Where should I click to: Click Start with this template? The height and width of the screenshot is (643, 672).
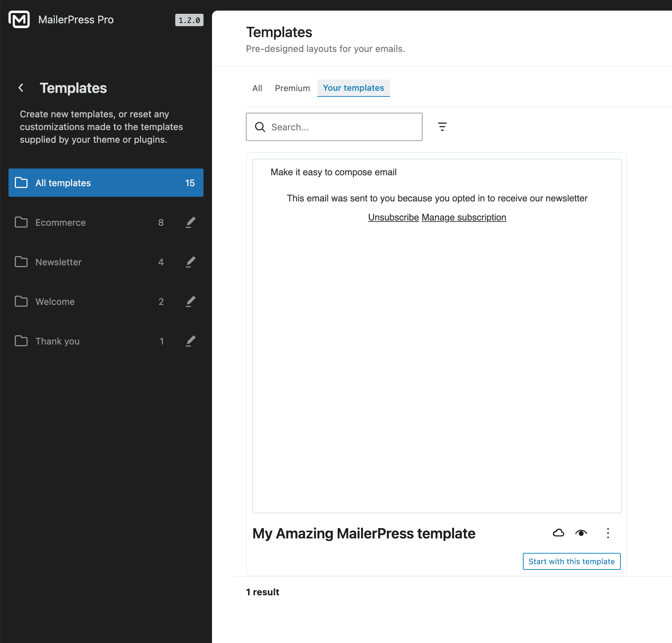[x=571, y=561]
